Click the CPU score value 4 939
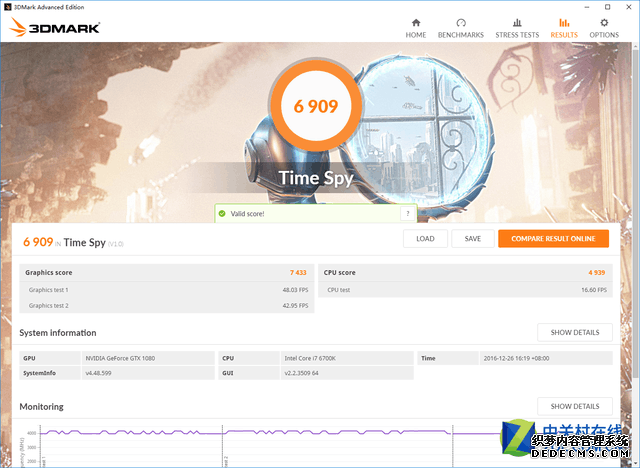Screen dimensions: 640x468 coord(597,273)
